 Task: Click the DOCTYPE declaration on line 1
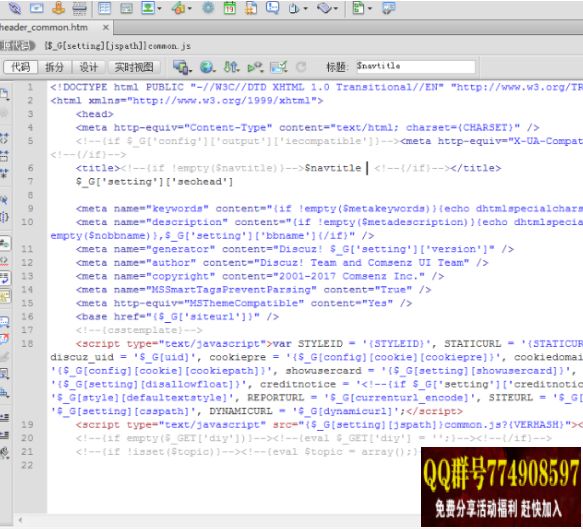(x=317, y=87)
